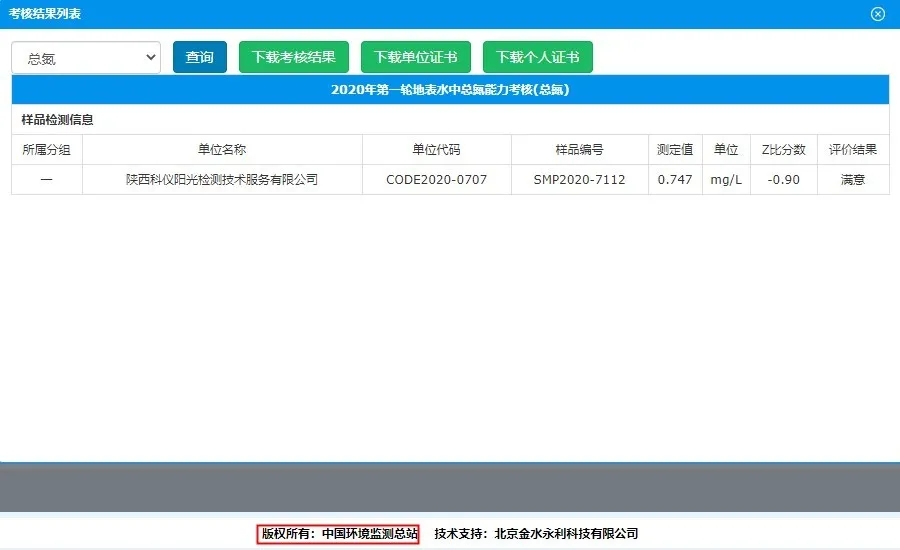900x550 pixels.
Task: Click the 查询 button
Action: [200, 57]
